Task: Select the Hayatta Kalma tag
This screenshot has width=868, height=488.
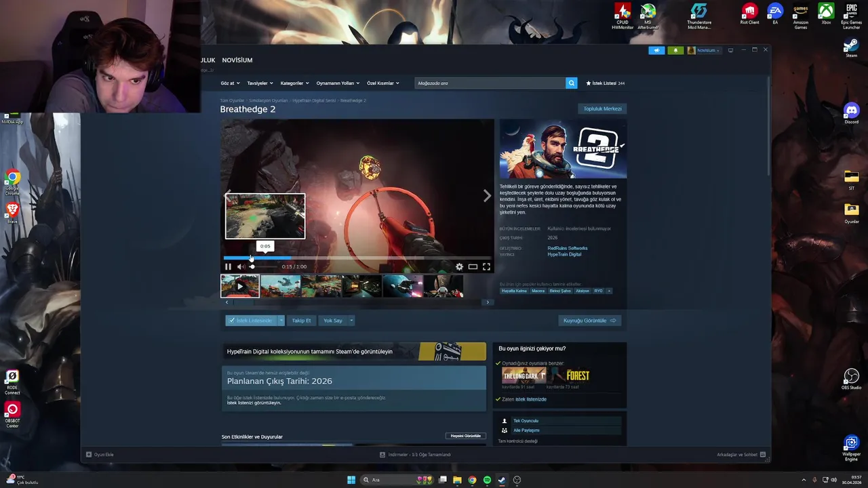Action: tap(514, 291)
